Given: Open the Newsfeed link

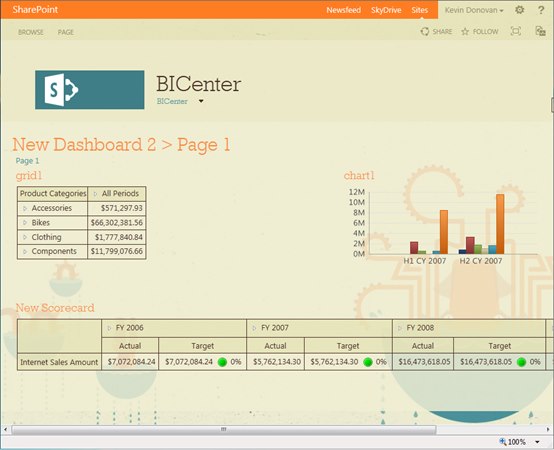Looking at the screenshot, I should pos(343,10).
